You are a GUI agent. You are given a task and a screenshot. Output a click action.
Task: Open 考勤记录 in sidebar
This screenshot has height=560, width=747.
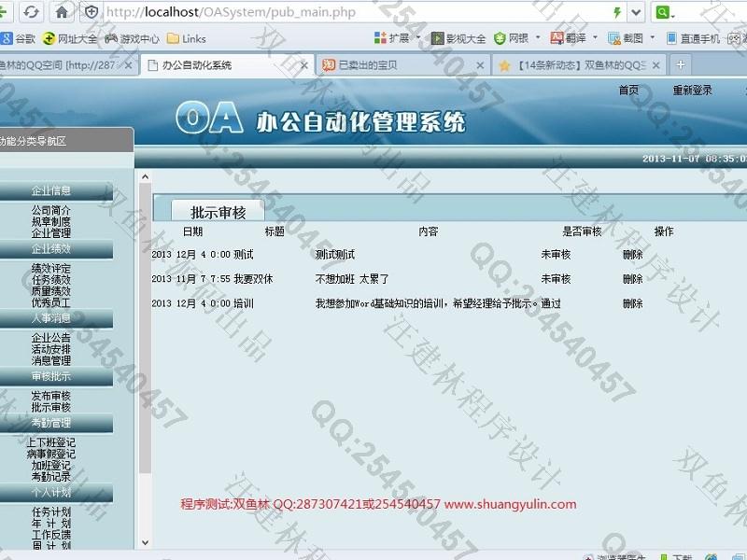click(51, 477)
